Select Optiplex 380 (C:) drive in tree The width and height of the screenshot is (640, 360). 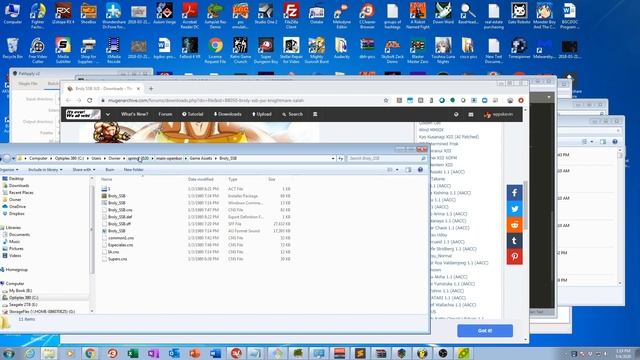[x=23, y=298]
